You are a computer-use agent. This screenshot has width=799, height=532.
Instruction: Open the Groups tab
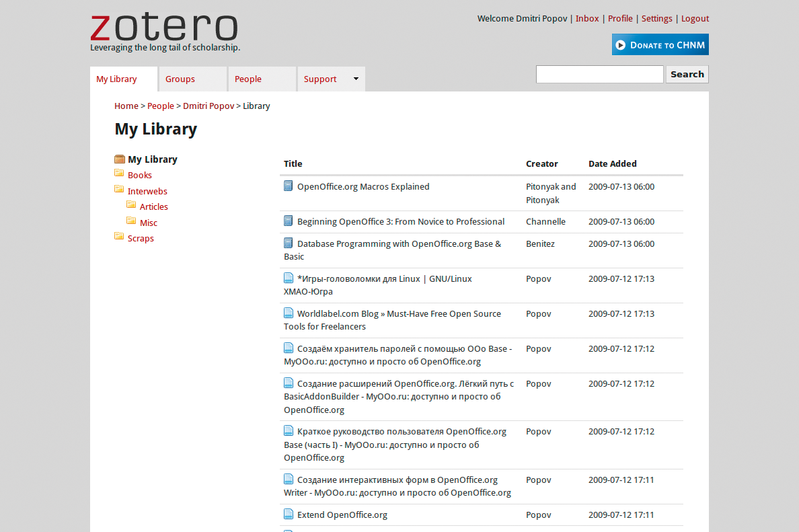click(193, 79)
